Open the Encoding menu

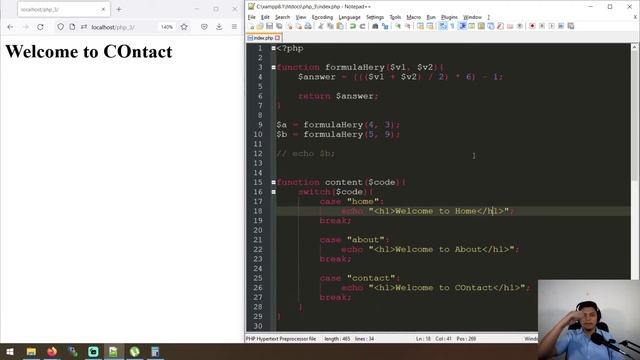[322, 17]
